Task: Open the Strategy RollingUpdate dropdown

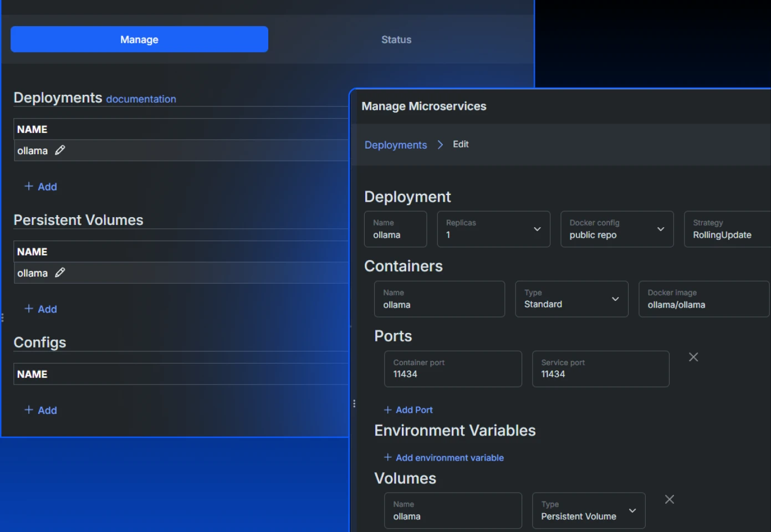Action: [727, 229]
